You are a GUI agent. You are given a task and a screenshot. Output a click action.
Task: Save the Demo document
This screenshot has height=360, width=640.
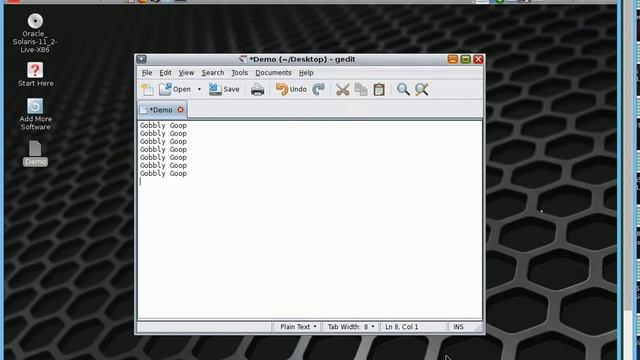click(224, 89)
